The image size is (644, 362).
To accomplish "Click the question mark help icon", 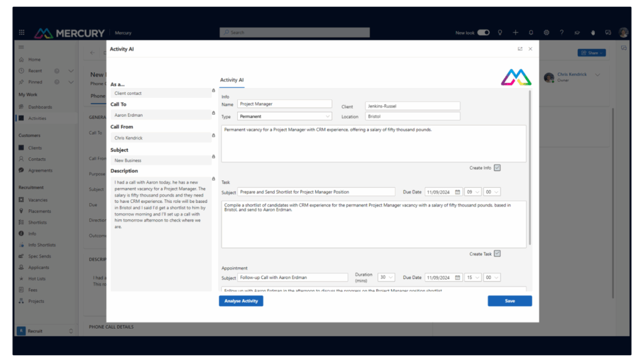I will [x=562, y=33].
